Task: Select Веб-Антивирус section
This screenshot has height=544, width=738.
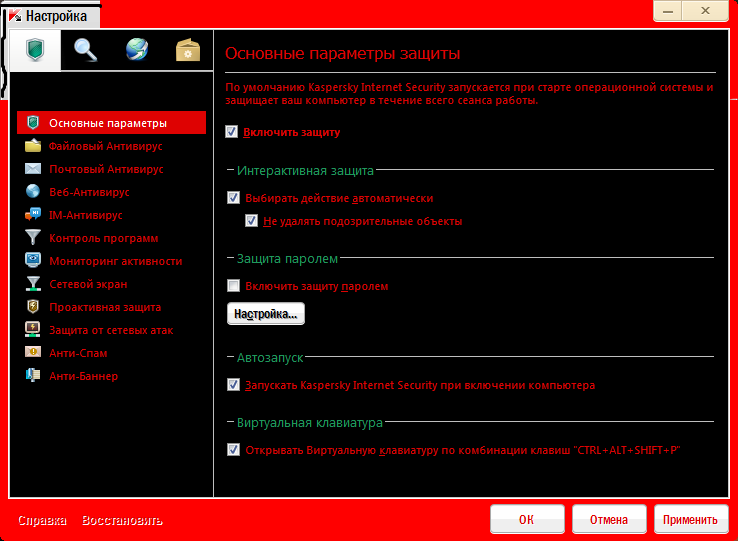Action: click(x=112, y=192)
